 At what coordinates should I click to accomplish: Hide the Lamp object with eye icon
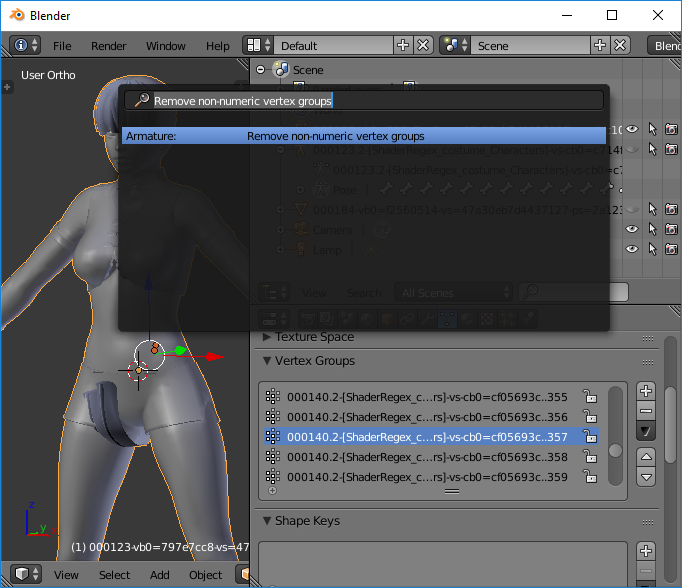tap(632, 249)
